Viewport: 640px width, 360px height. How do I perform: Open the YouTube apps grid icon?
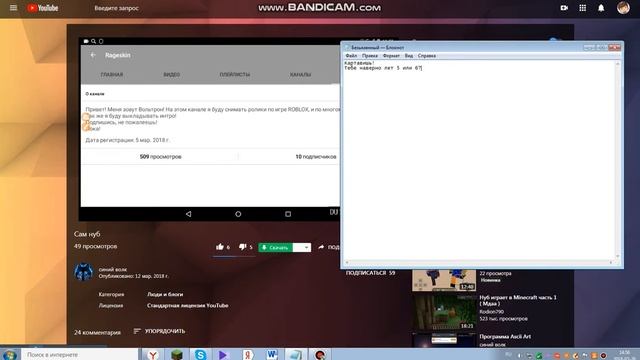pyautogui.click(x=583, y=8)
